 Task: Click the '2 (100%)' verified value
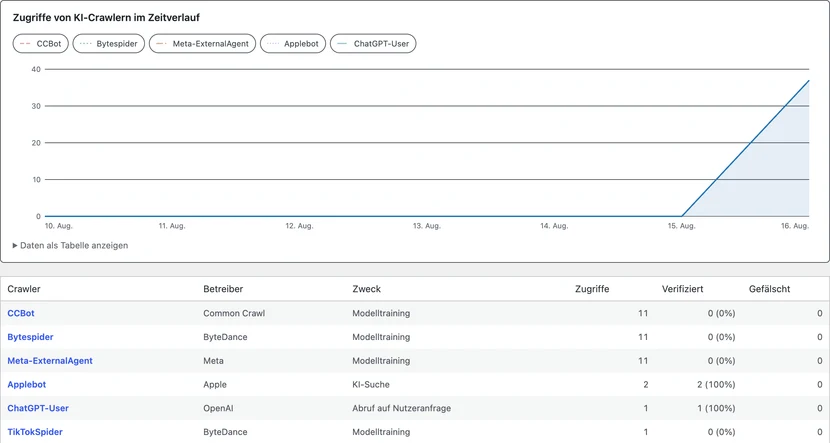click(x=716, y=385)
